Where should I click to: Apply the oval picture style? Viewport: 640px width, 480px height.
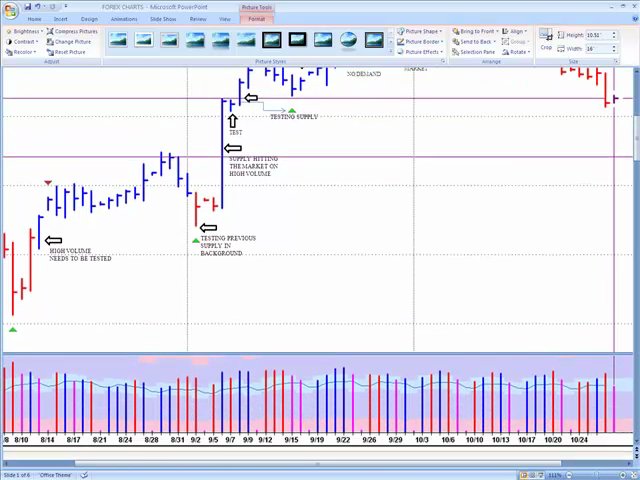(x=349, y=40)
